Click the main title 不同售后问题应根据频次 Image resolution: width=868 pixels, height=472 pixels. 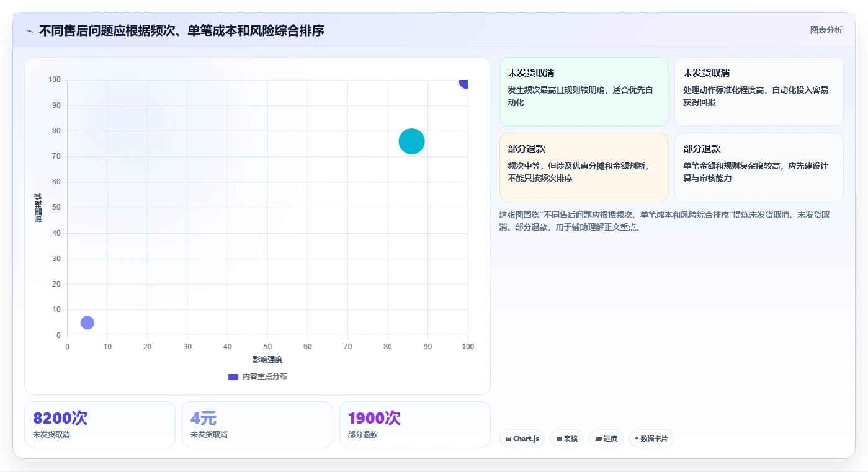coord(182,30)
